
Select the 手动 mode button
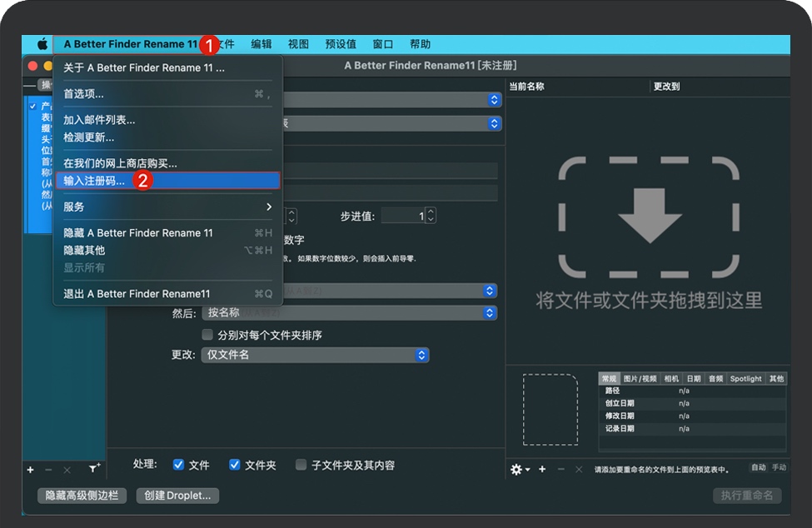tap(779, 467)
